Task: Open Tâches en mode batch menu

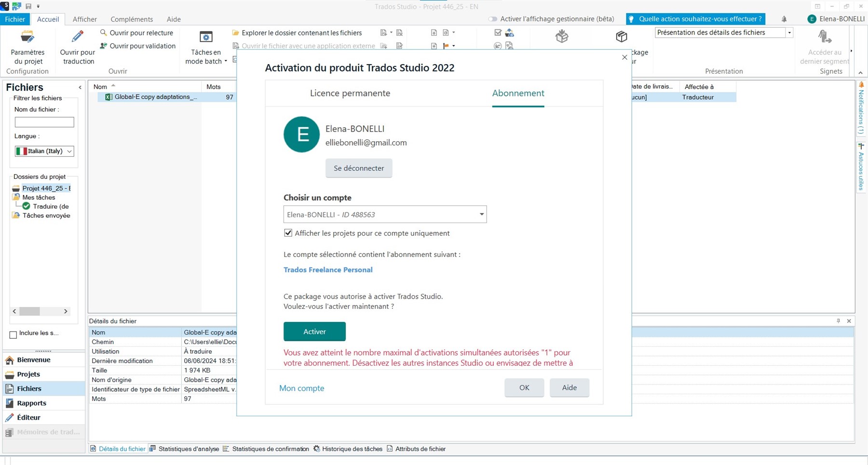Action: coord(206,47)
